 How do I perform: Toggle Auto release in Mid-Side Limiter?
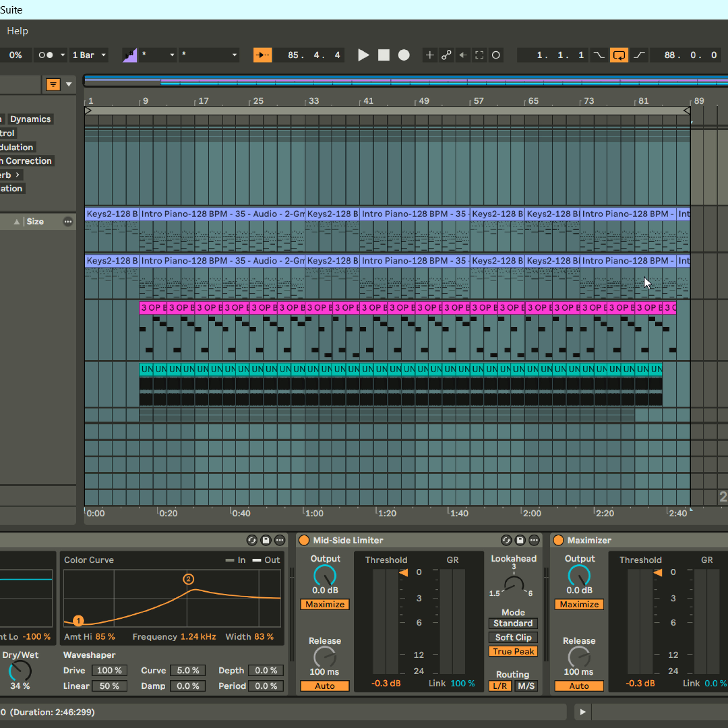click(325, 686)
